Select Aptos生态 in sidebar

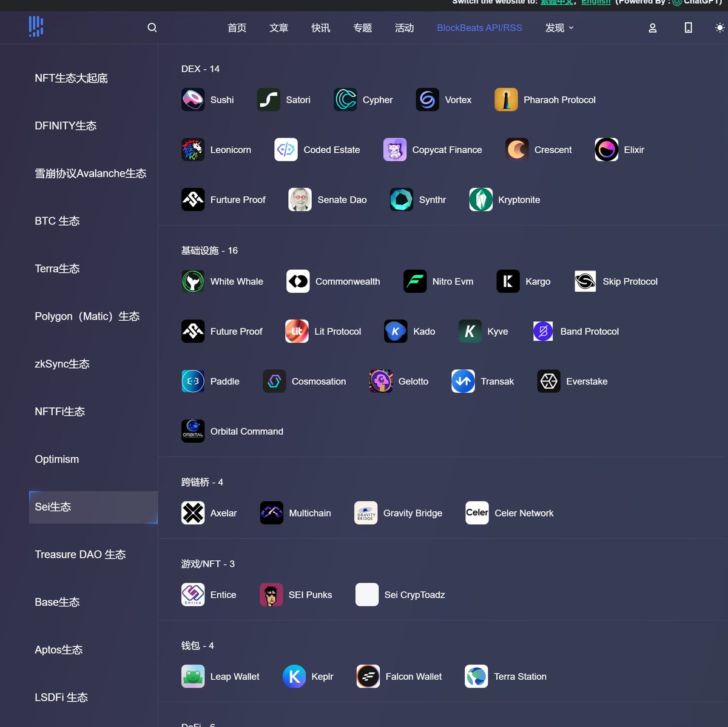pos(58,650)
